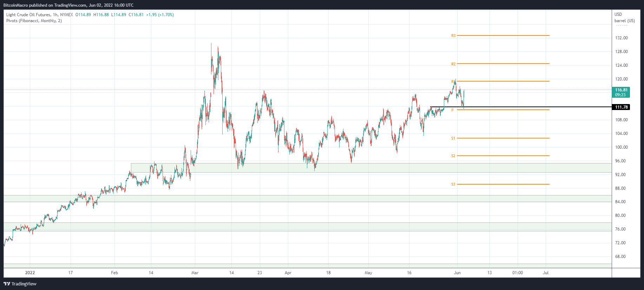This screenshot has height=290, width=644.
Task: Click the Mar label on time axis
Action: pos(195,273)
